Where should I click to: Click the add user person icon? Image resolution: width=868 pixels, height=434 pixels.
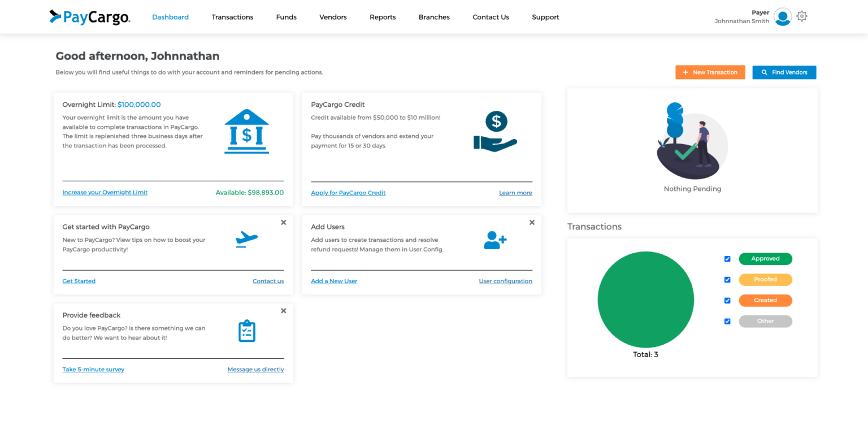[x=495, y=240]
